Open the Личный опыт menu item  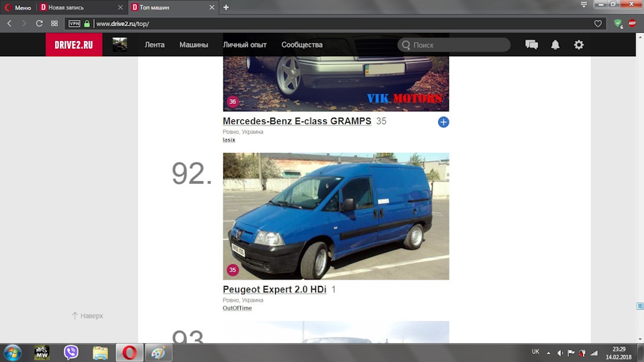click(245, 45)
